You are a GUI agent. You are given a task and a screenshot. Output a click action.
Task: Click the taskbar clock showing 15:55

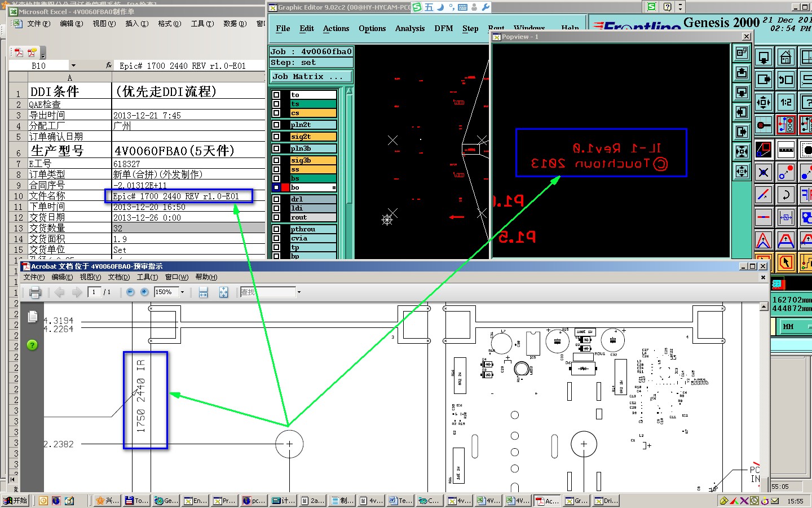click(x=795, y=501)
